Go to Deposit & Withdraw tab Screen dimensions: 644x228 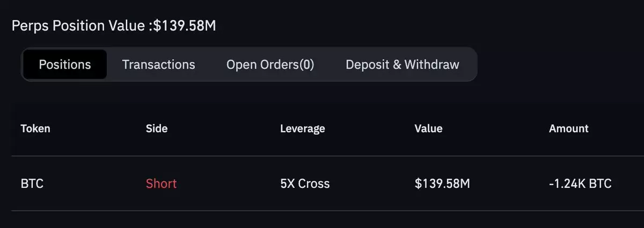(x=402, y=65)
